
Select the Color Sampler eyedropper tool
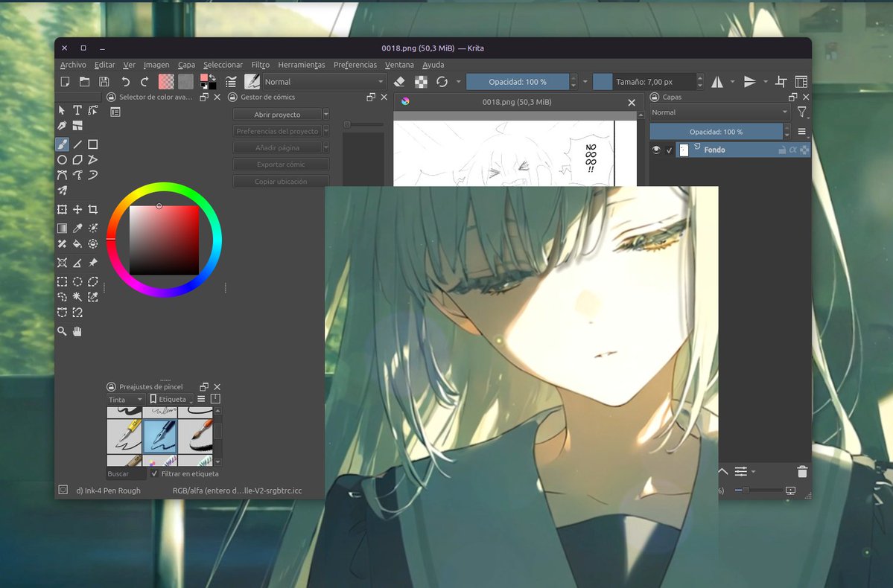[x=77, y=229]
